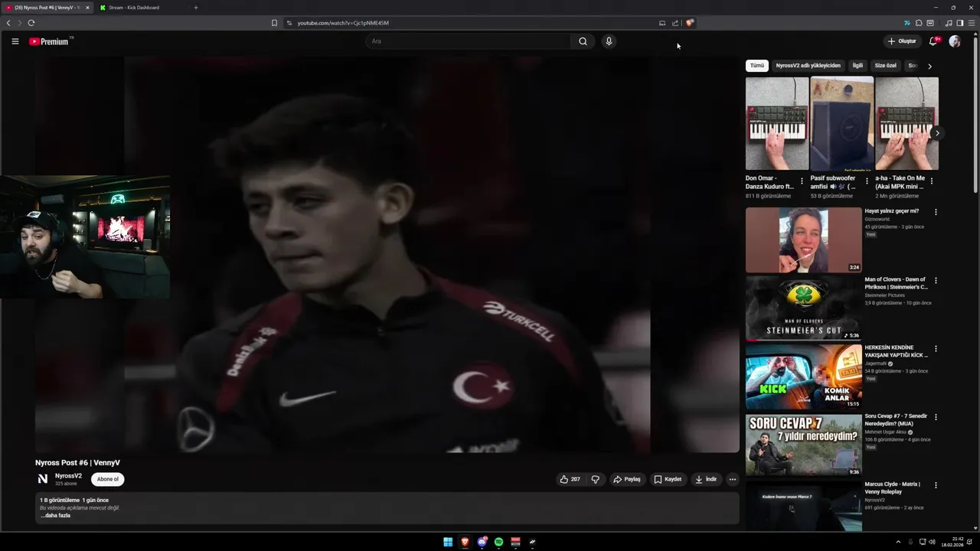The height and width of the screenshot is (551, 980).
Task: Expand description with ...daha fazla
Action: pos(55,516)
